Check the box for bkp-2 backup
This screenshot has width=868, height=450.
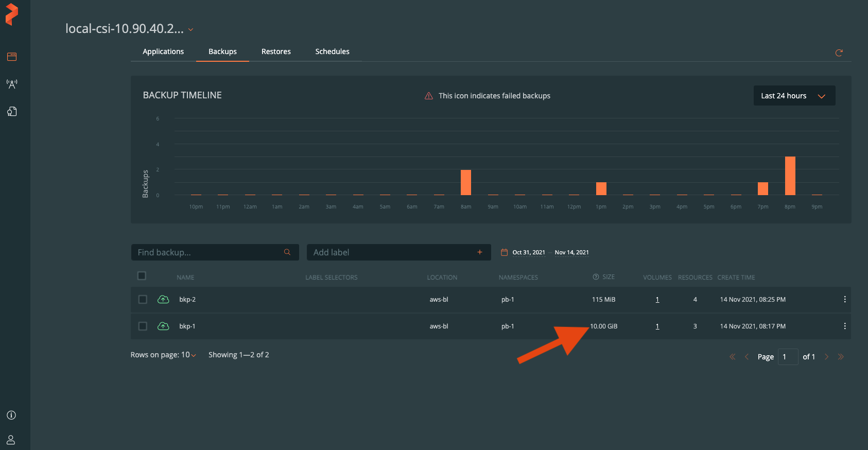143,300
